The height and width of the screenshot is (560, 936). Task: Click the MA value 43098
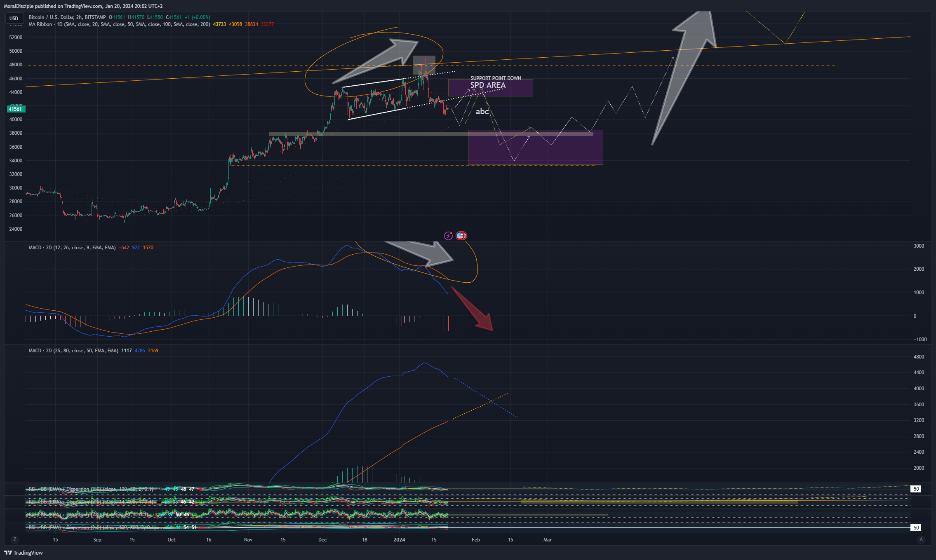(235, 24)
